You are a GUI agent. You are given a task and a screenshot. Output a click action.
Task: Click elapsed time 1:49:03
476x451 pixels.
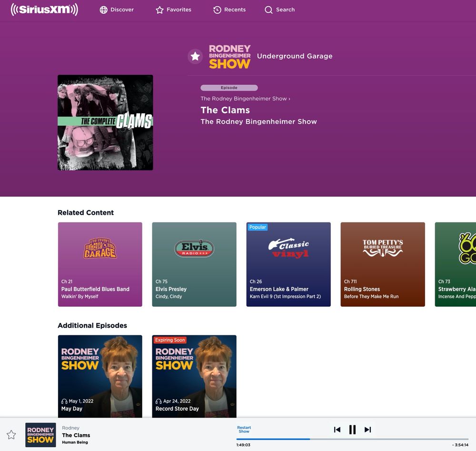tap(243, 445)
